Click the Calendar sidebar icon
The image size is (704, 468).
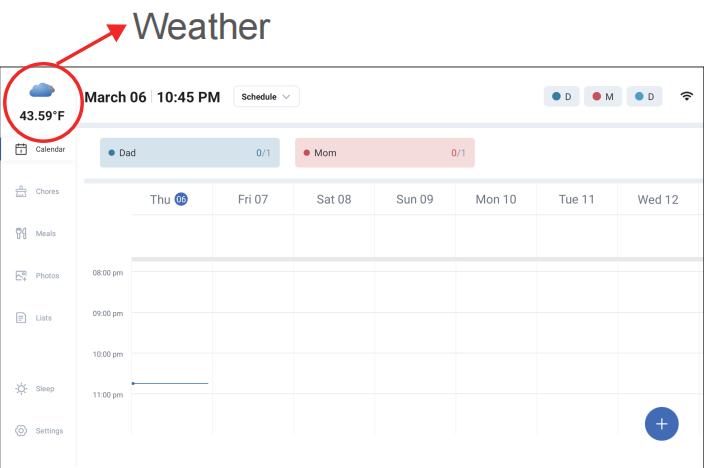[21, 149]
